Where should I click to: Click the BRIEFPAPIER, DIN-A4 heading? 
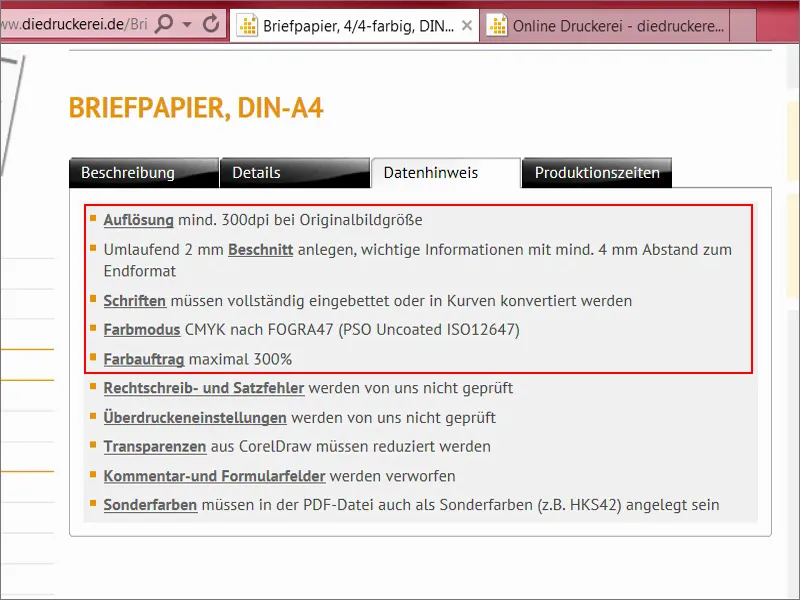click(x=196, y=108)
